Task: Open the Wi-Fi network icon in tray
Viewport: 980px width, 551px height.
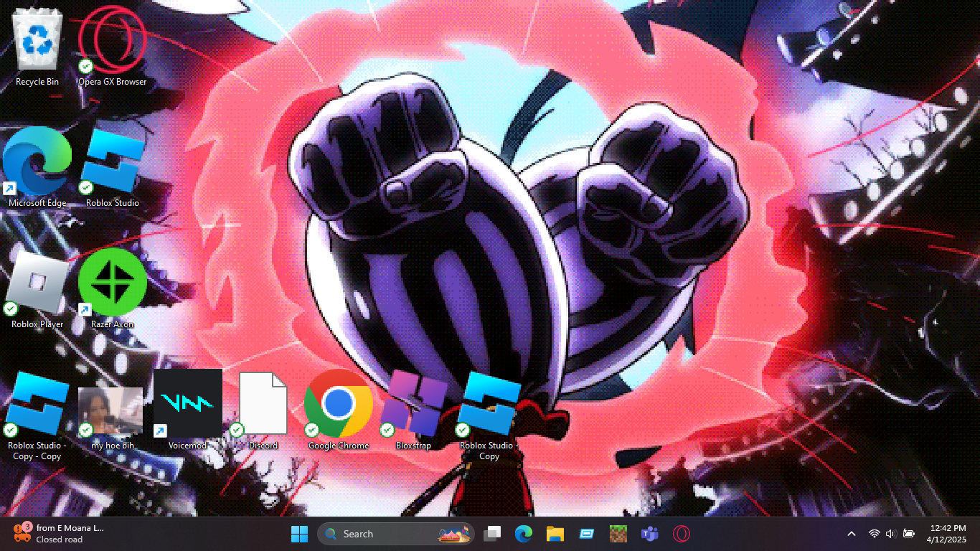Action: coord(875,534)
